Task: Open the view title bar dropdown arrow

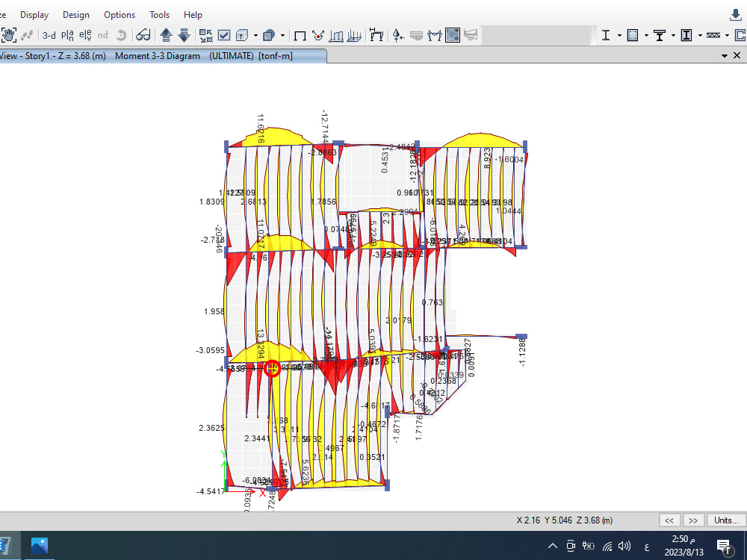Action: 725,55
